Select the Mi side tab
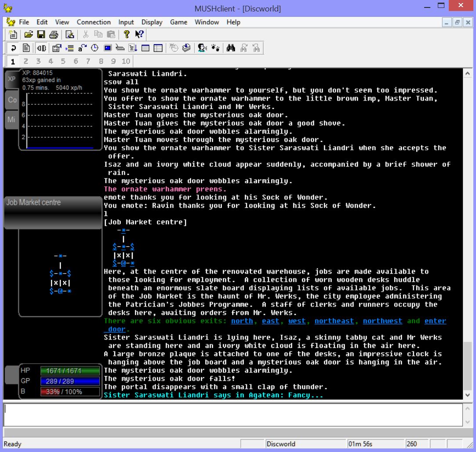This screenshot has width=476, height=452. pyautogui.click(x=11, y=119)
